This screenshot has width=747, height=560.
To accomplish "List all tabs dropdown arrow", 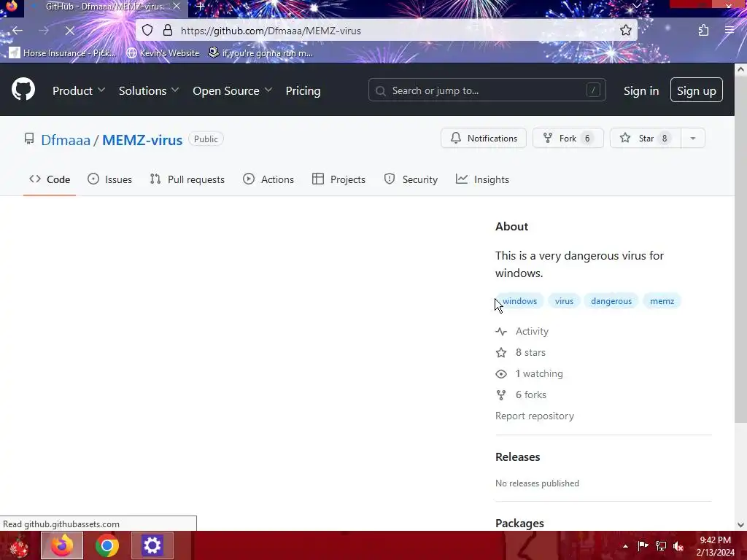I will [x=636, y=6].
